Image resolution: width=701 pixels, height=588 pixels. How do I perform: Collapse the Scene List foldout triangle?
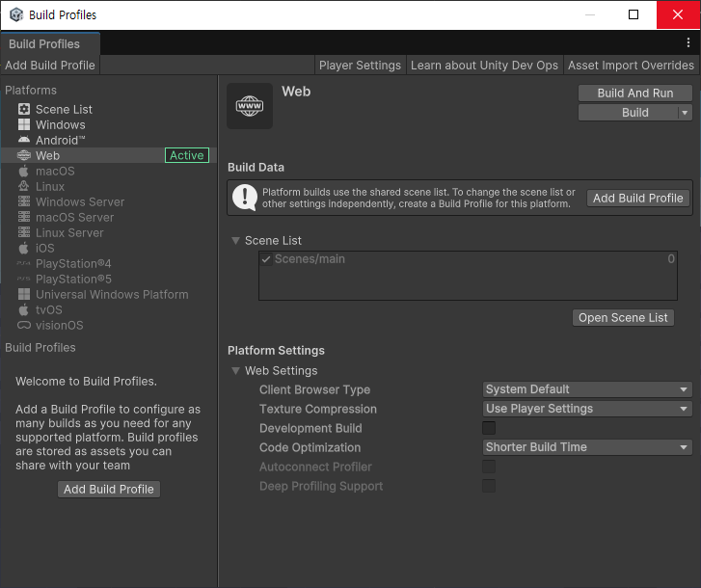tap(235, 241)
